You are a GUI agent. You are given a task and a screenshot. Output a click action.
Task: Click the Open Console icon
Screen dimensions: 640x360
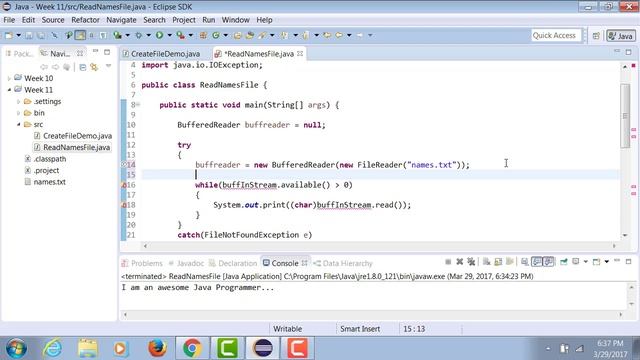[x=596, y=262]
